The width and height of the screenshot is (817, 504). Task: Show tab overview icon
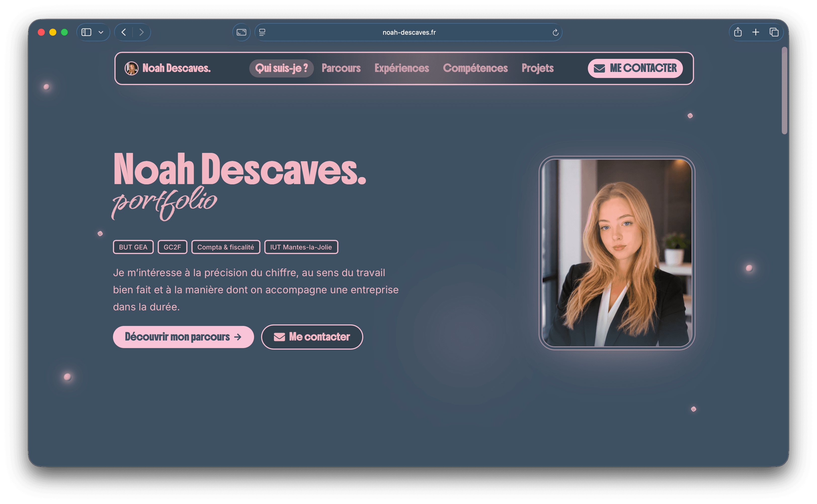774,32
